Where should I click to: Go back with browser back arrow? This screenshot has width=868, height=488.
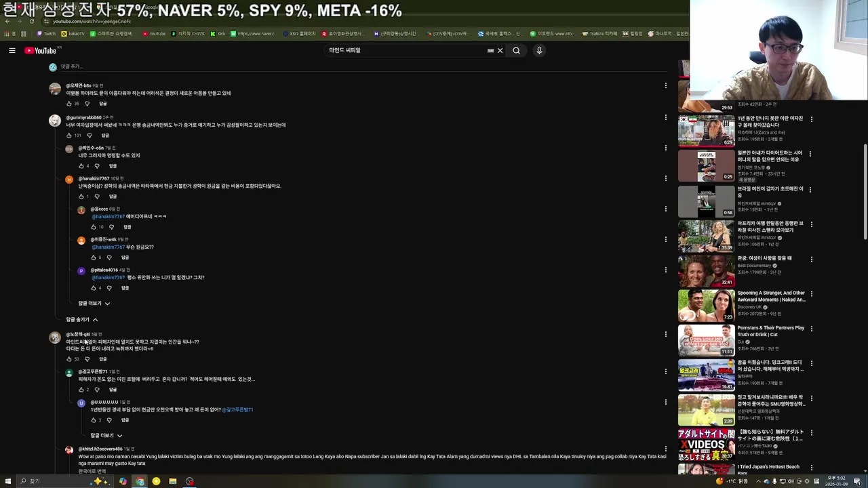(x=7, y=21)
